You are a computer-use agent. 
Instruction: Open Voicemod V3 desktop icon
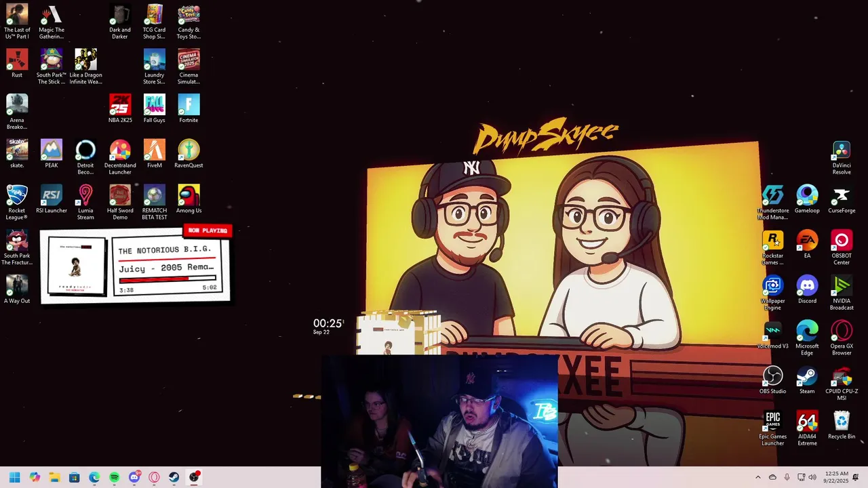tap(773, 334)
